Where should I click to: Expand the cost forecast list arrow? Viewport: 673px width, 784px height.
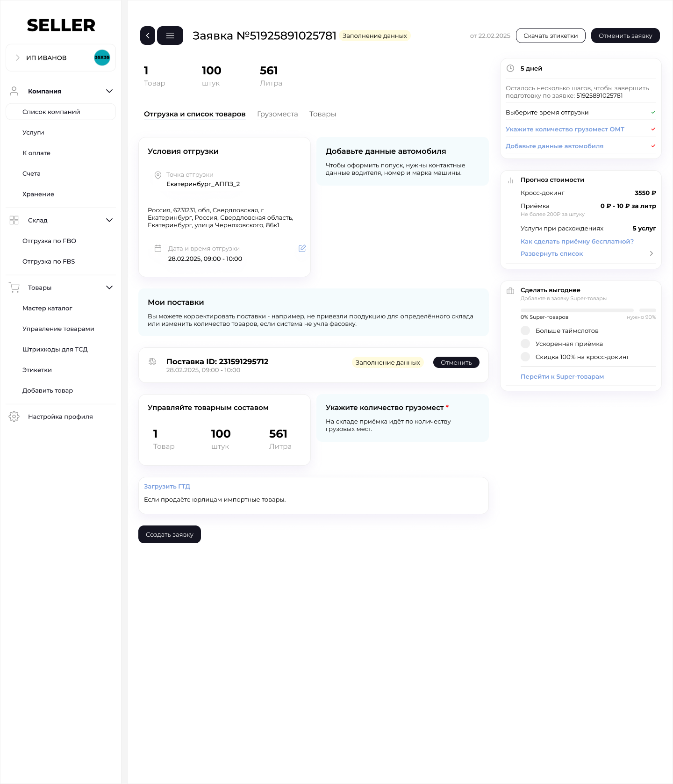(652, 253)
